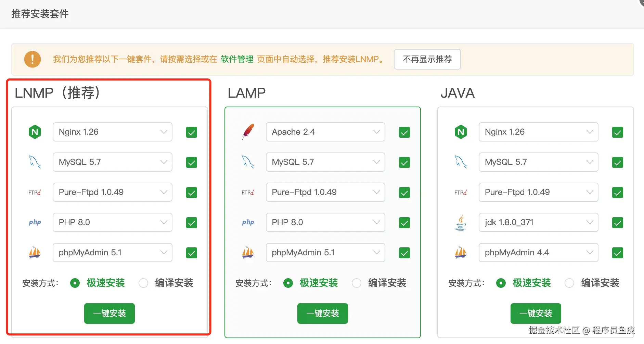Uncheck Pure-Ftpd in the JAVA panel

(618, 193)
